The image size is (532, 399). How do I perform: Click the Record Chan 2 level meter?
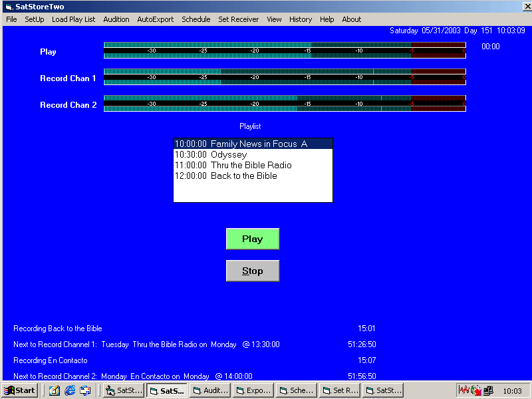(x=285, y=103)
